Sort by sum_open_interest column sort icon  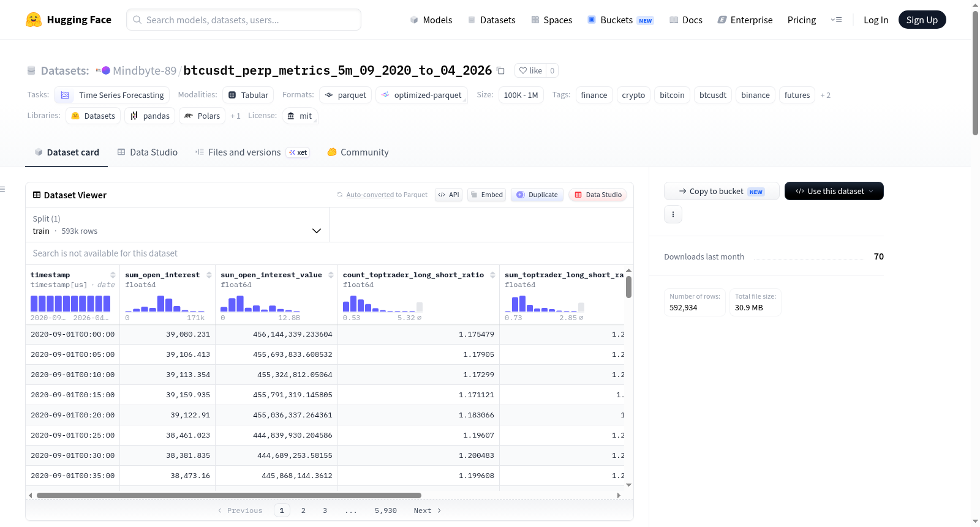click(209, 275)
